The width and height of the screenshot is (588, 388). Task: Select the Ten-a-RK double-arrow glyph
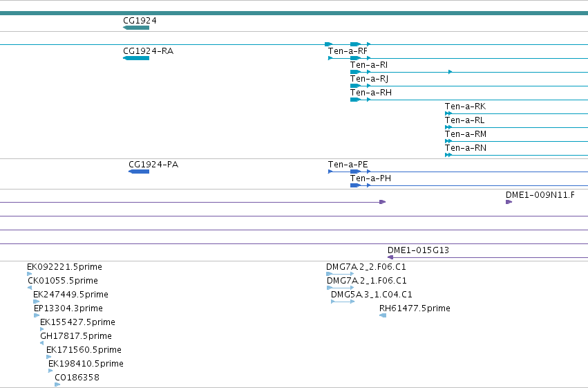pos(448,113)
